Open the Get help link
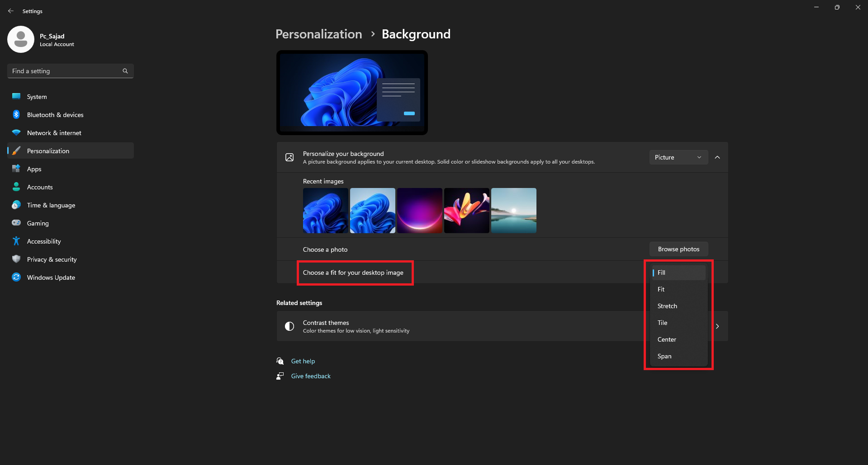The width and height of the screenshot is (868, 465). click(303, 361)
